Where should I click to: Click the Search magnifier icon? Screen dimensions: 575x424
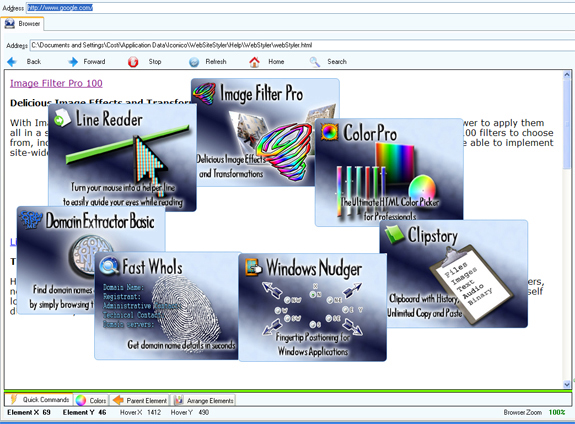pyautogui.click(x=314, y=62)
